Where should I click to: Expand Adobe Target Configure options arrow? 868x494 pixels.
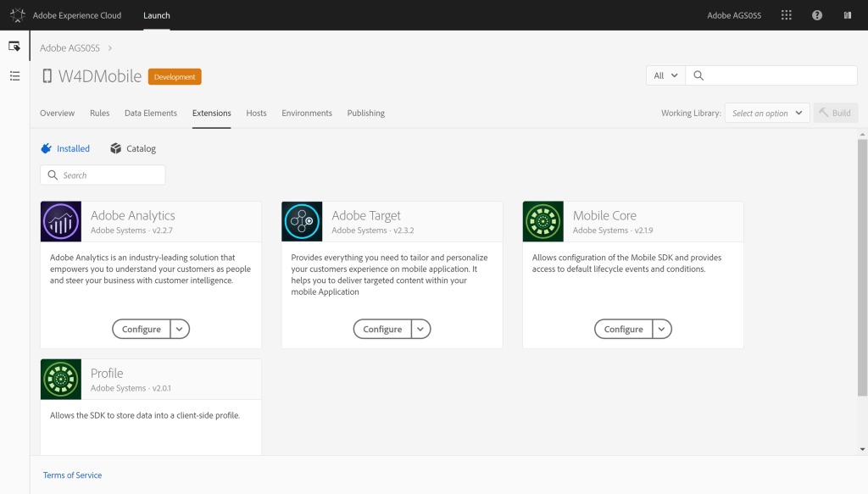pos(420,329)
